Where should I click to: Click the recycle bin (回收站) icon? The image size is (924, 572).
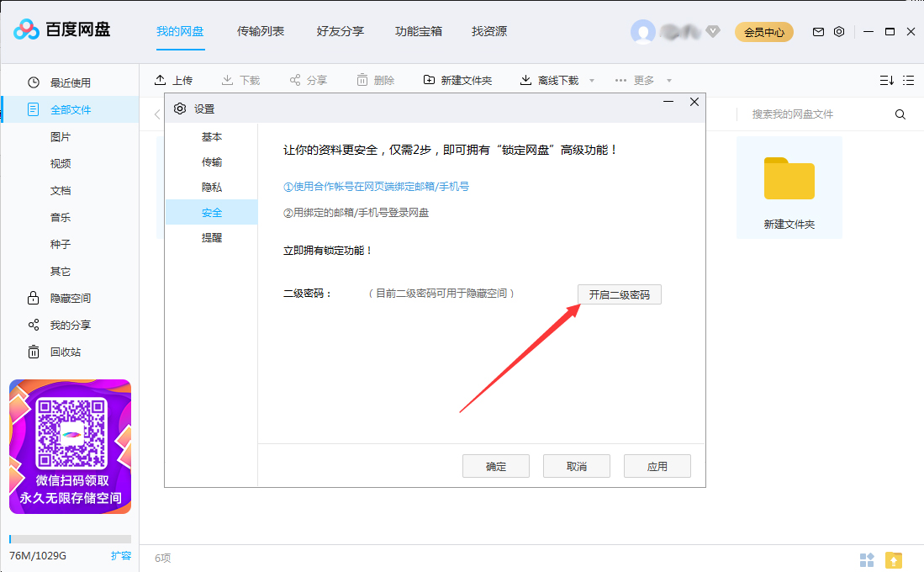[x=31, y=352]
